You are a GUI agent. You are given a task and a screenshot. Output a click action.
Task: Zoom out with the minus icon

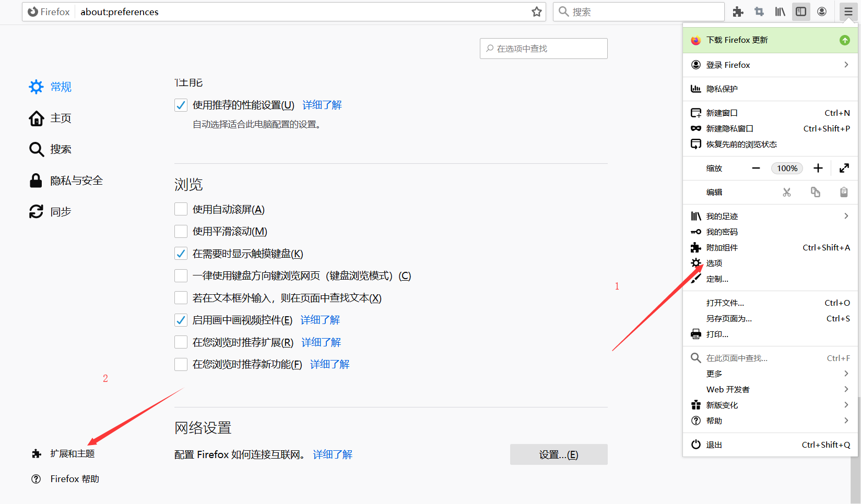click(x=756, y=168)
